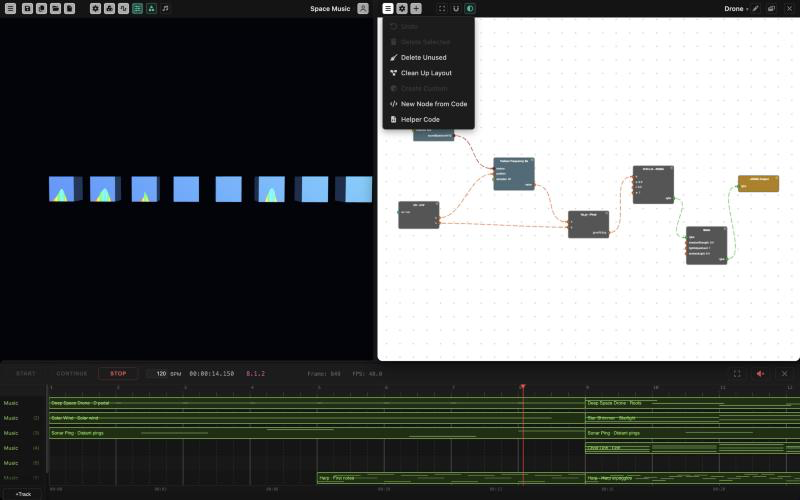Click the greyed Undo menu entry

coord(429,27)
